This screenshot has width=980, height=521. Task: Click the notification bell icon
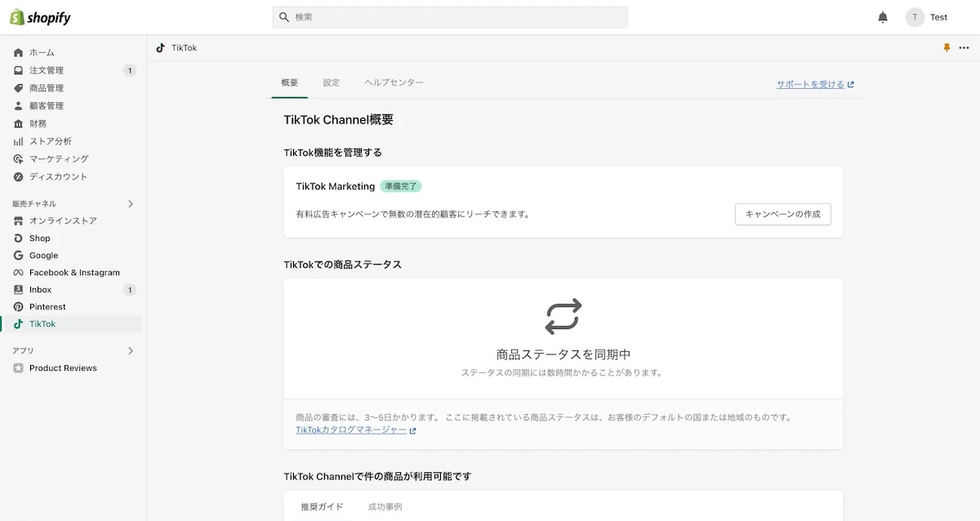[x=883, y=17]
